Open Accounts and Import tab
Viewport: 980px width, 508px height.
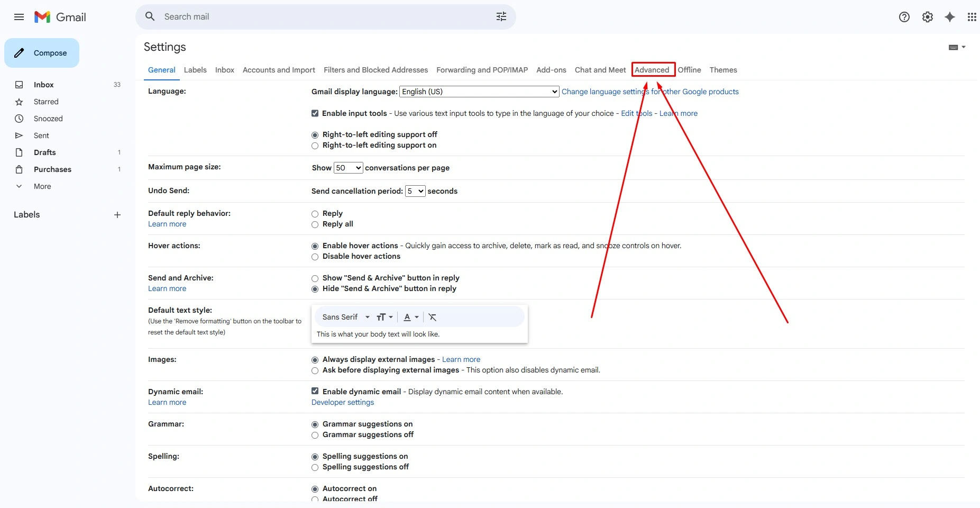point(279,70)
